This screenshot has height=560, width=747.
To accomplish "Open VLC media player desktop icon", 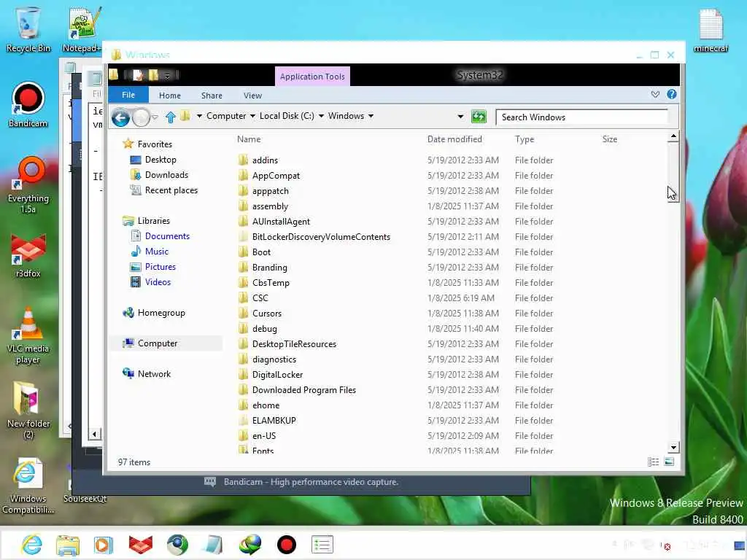I will [28, 335].
